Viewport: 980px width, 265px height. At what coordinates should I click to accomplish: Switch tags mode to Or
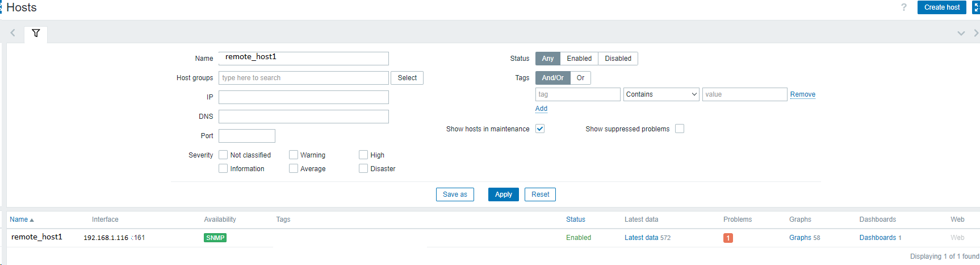[580, 78]
